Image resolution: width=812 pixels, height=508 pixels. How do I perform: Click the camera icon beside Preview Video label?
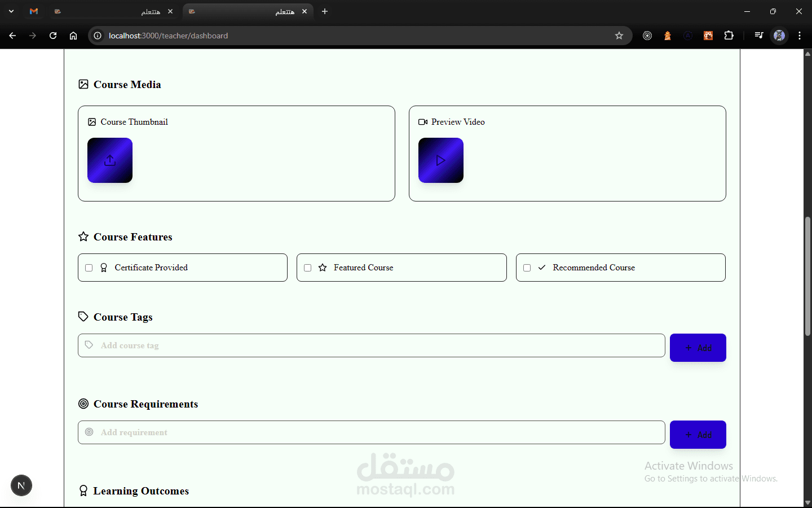click(x=423, y=122)
